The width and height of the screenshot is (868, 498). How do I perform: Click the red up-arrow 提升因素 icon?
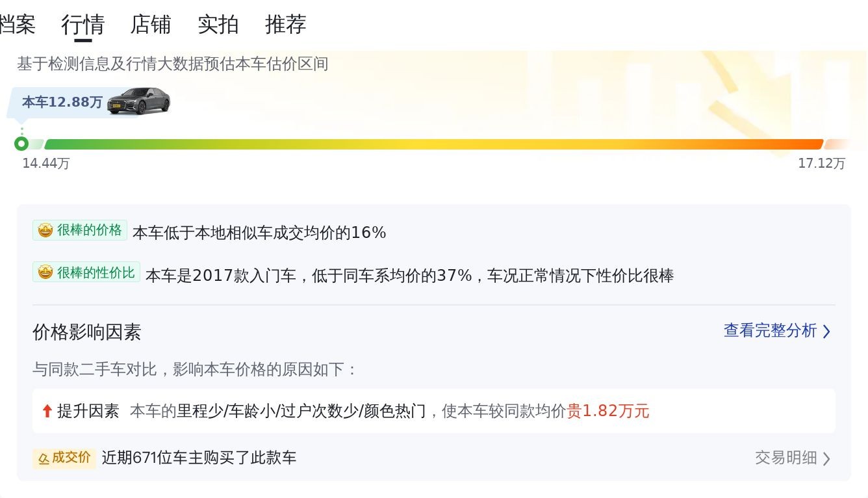tap(47, 411)
